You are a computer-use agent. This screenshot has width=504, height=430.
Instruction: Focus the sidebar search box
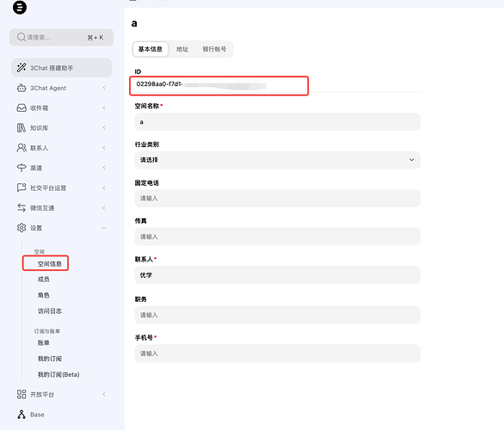pos(61,37)
